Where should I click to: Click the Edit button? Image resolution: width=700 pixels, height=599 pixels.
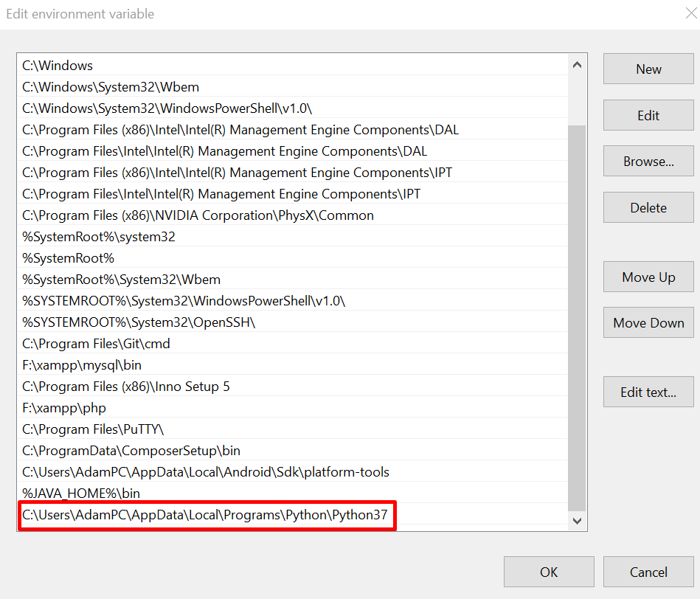point(648,115)
